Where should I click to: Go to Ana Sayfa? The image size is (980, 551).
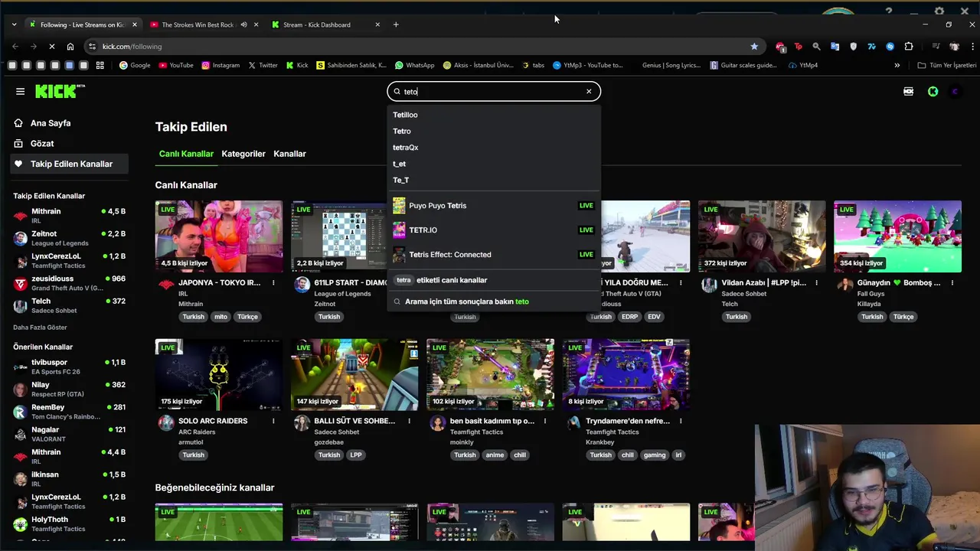pos(70,123)
